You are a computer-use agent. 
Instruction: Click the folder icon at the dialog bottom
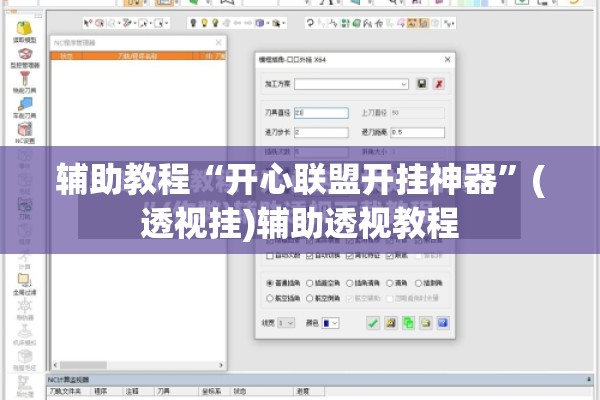[x=426, y=323]
